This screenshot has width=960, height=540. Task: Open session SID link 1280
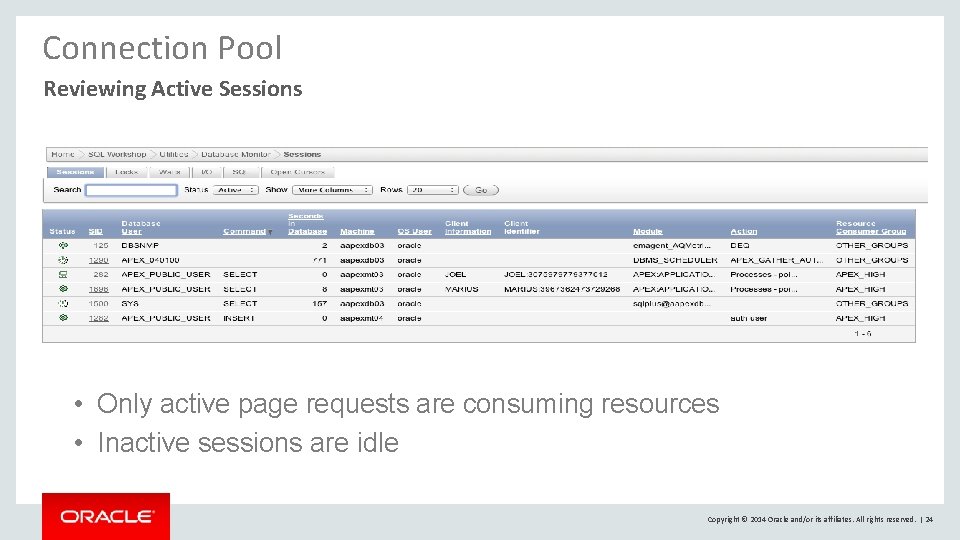99,260
